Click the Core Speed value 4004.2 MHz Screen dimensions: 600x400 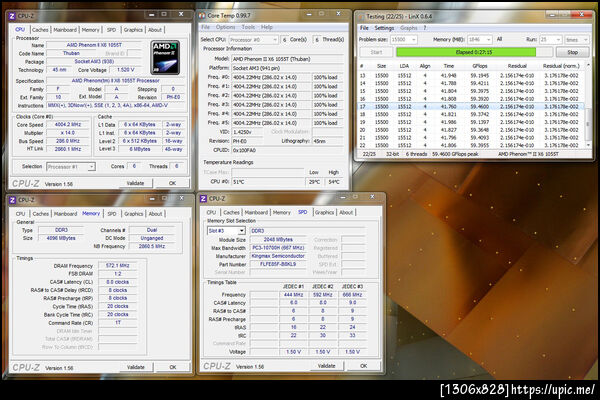pyautogui.click(x=68, y=124)
